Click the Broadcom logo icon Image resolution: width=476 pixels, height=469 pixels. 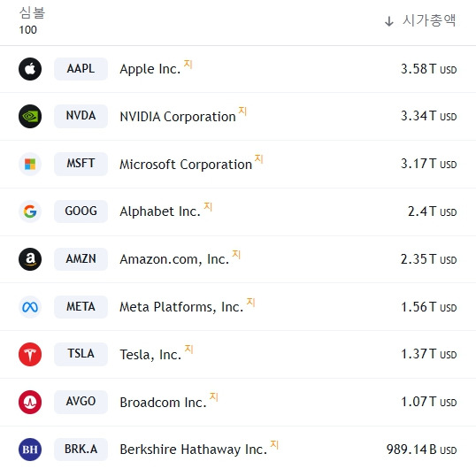30,403
